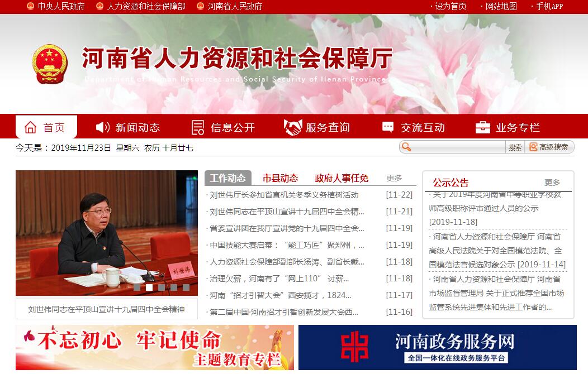Screen dimensions: 588x374
Task: Open news 省委宣讲团在我厅宣讲党的十九届四中全会
Action: pyautogui.click(x=287, y=228)
